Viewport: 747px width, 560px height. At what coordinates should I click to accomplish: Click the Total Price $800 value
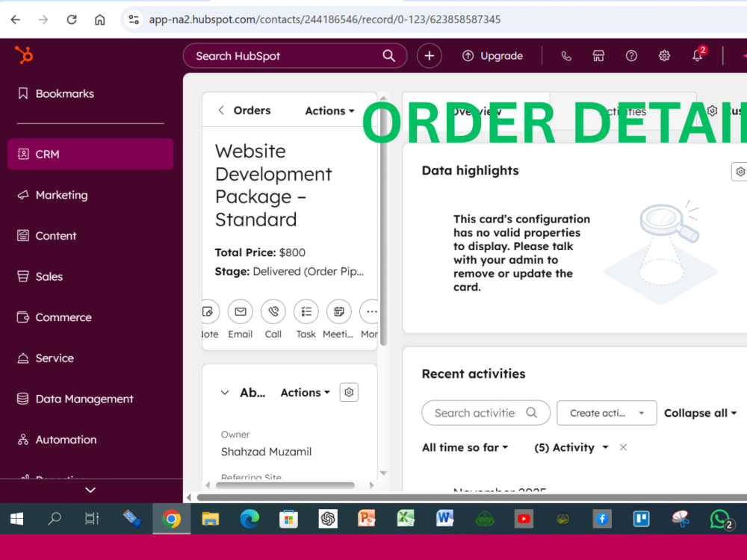pyautogui.click(x=292, y=252)
